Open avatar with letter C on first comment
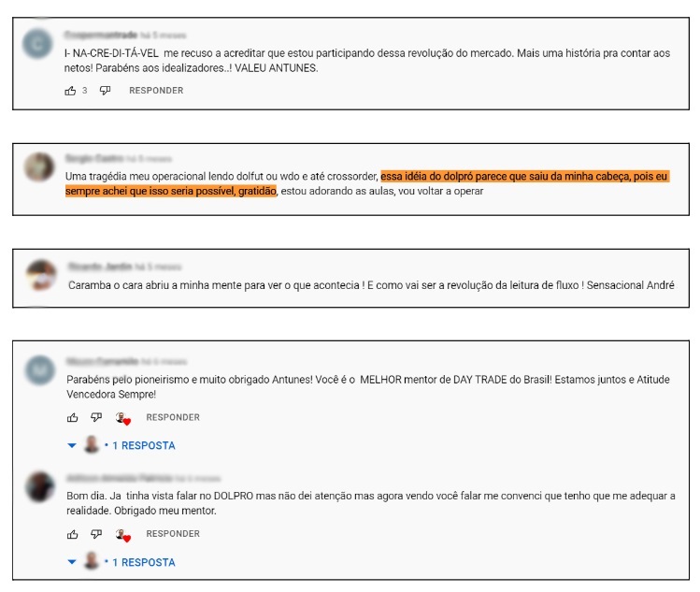The image size is (700, 592). coord(37,44)
